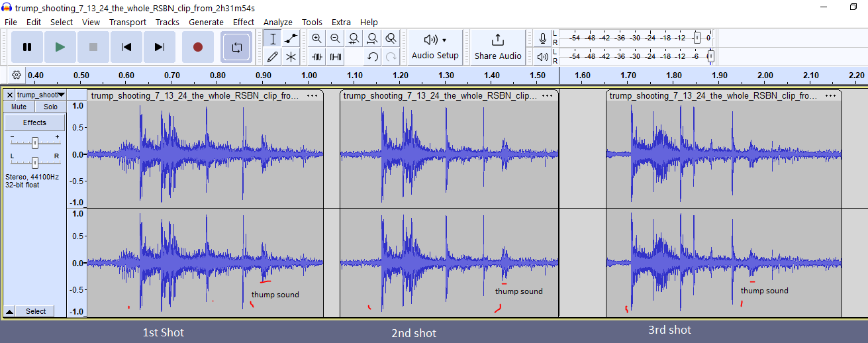Click the Pause button
The image size is (868, 343).
(27, 47)
